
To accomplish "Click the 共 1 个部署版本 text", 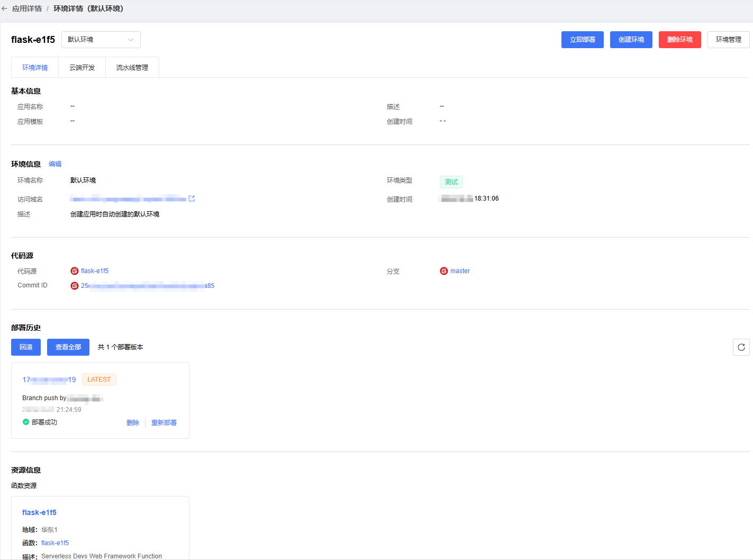I will tap(121, 347).
